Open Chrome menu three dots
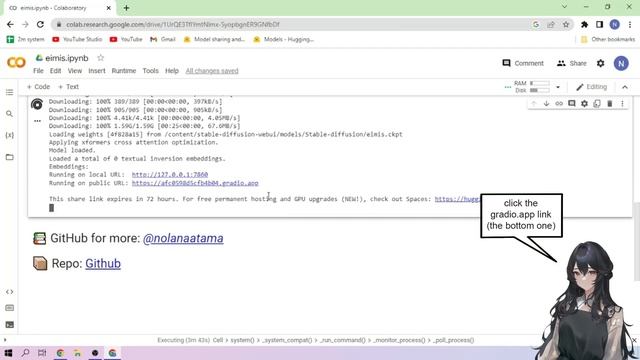Screen dimensions: 640x360 click(x=630, y=24)
